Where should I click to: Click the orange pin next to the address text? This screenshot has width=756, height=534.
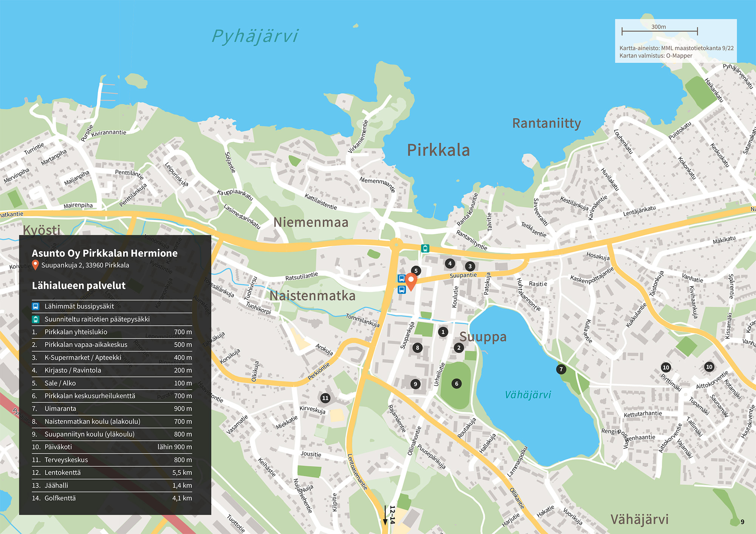(x=36, y=265)
